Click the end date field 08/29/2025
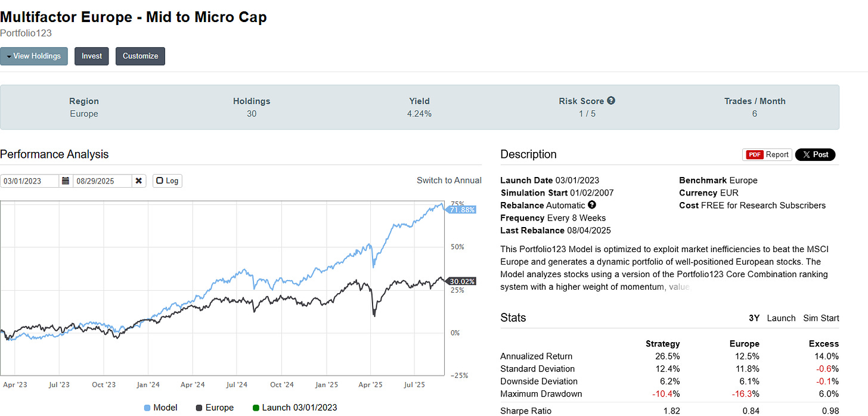The width and height of the screenshot is (868, 416). (x=102, y=181)
